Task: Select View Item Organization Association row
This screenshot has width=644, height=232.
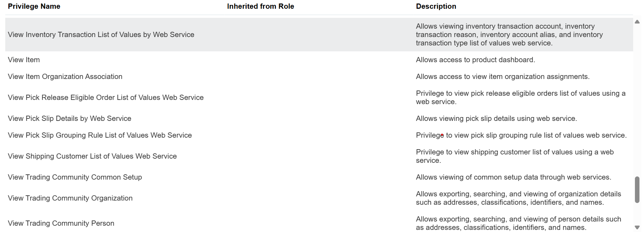Action: click(x=319, y=77)
